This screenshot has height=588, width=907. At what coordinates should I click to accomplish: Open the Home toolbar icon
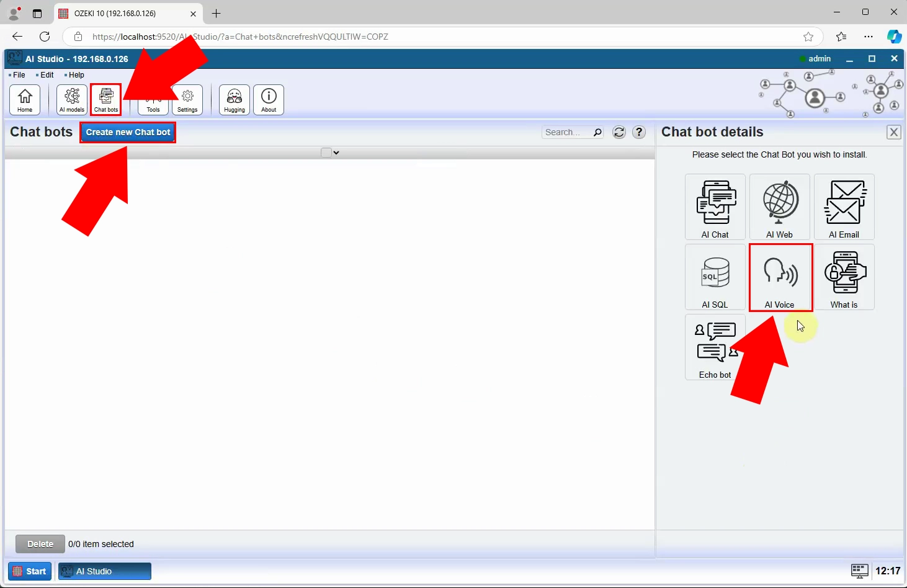coord(25,100)
